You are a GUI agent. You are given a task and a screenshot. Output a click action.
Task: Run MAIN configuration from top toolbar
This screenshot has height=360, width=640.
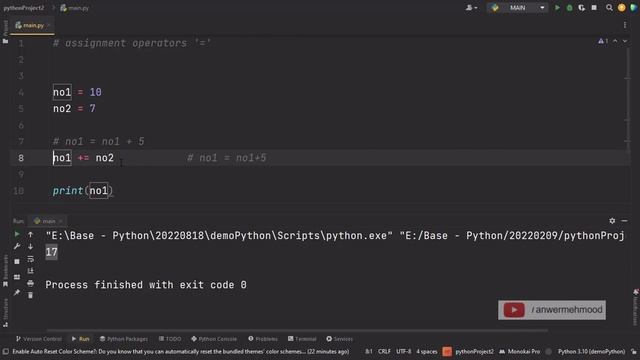click(x=557, y=7)
